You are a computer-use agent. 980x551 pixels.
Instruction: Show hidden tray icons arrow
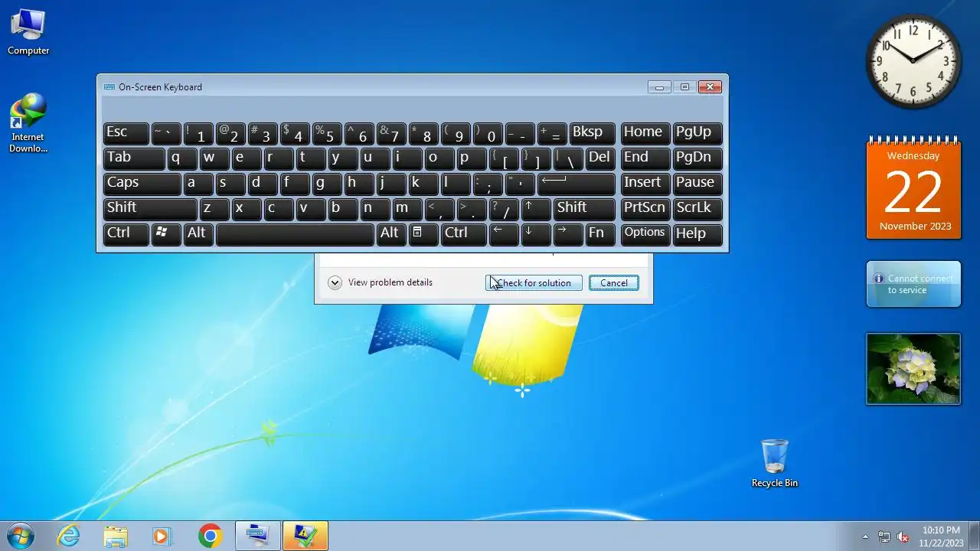(x=865, y=536)
